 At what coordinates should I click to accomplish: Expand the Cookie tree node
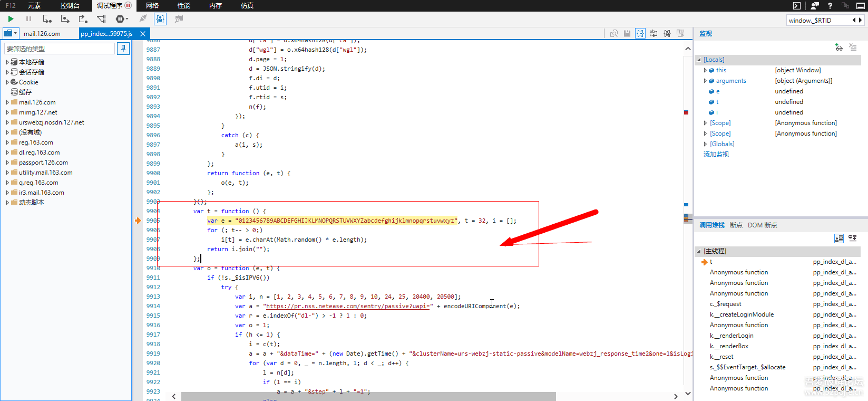click(x=7, y=82)
